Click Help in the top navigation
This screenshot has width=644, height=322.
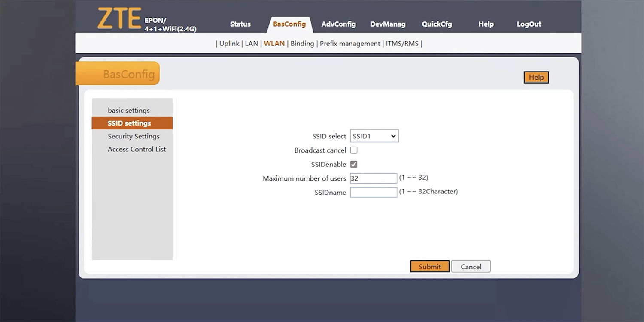pyautogui.click(x=486, y=24)
